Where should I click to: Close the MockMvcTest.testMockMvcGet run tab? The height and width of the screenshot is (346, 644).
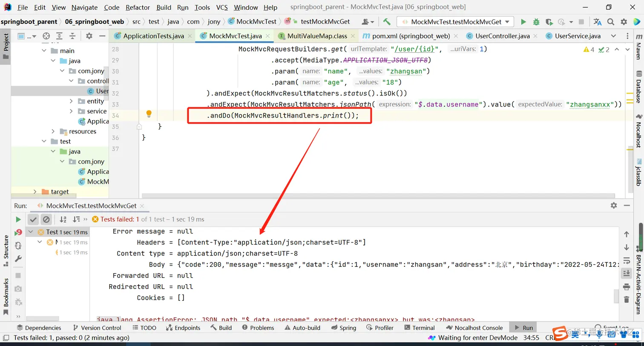(x=142, y=206)
